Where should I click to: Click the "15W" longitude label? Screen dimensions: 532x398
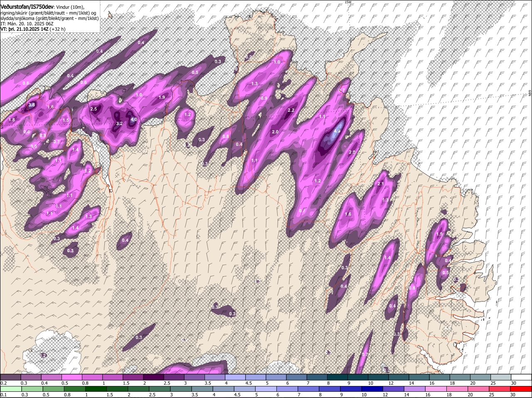[x=348, y=2]
